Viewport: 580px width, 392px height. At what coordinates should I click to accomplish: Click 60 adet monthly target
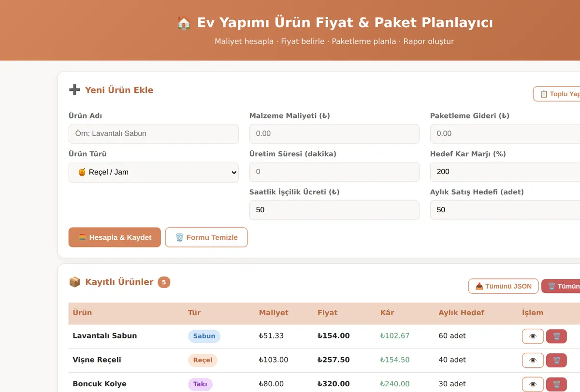(452, 336)
